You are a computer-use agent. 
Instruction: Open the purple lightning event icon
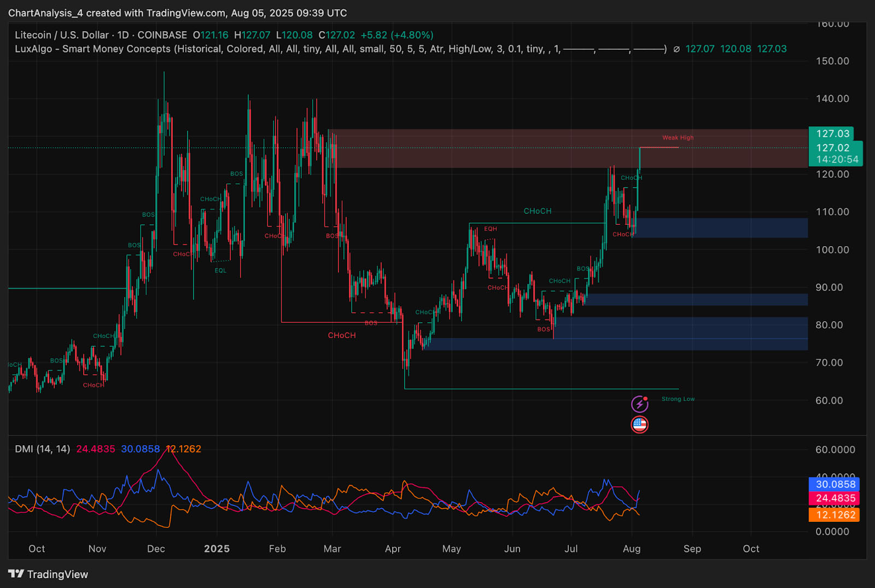pos(639,404)
